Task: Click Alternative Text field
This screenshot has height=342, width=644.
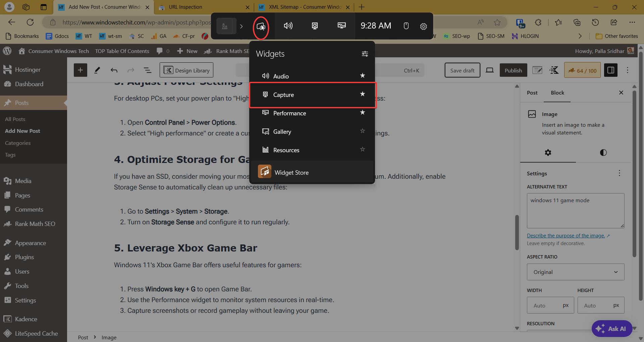Action: [576, 211]
